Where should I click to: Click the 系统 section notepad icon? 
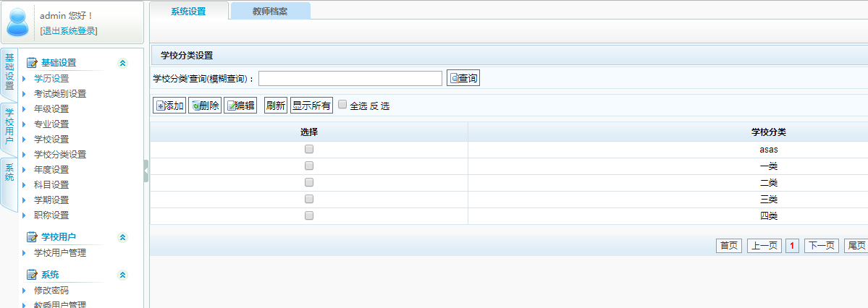32,275
